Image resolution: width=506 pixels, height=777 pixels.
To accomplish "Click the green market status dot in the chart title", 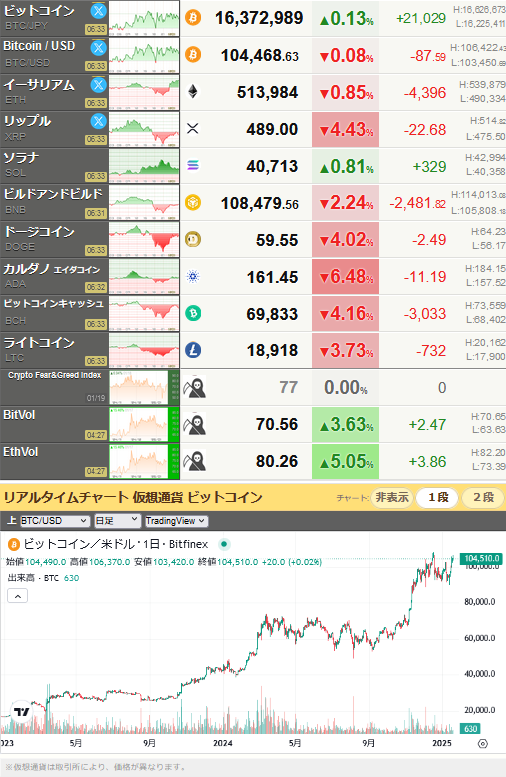I will tap(224, 544).
